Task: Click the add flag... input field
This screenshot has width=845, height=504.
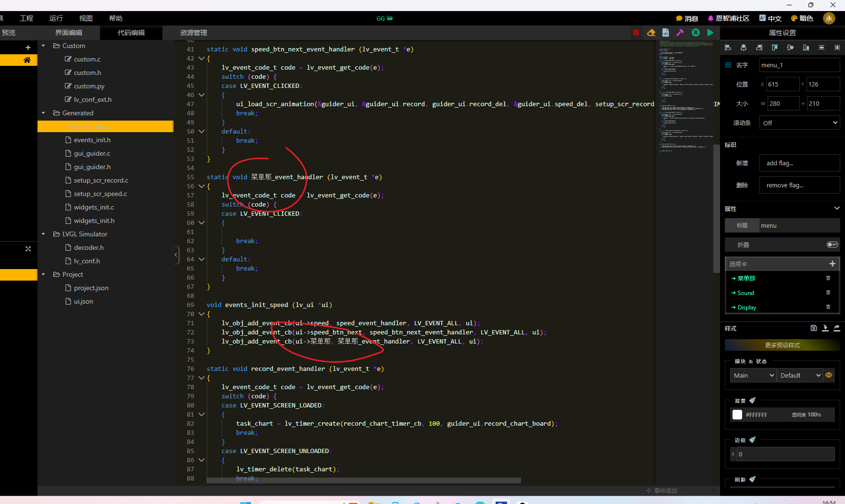Action: (x=800, y=163)
